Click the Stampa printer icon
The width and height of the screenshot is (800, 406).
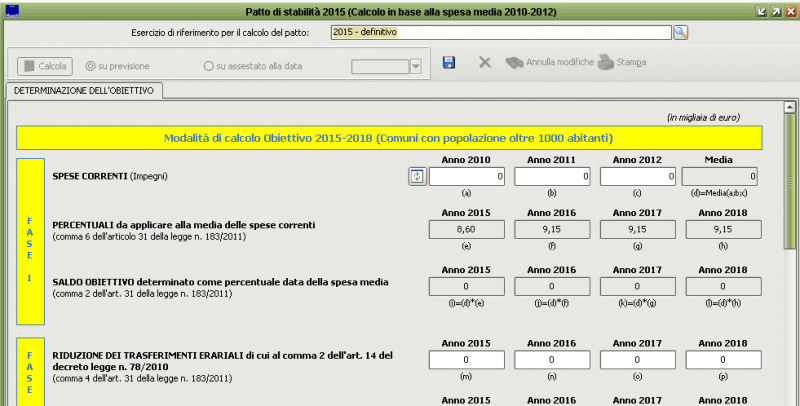click(606, 63)
